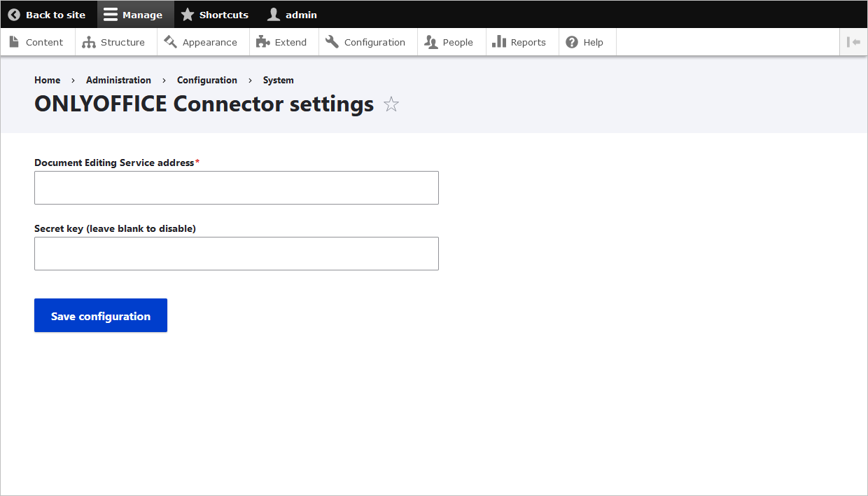868x496 pixels.
Task: Open the Content section icon
Action: pos(14,41)
